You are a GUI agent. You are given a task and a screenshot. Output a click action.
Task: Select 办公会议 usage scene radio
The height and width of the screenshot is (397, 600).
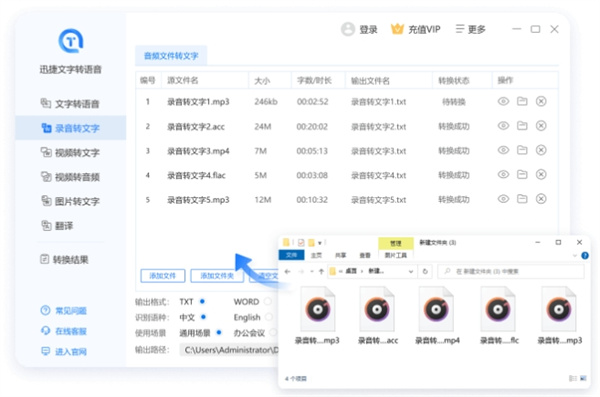(x=273, y=333)
